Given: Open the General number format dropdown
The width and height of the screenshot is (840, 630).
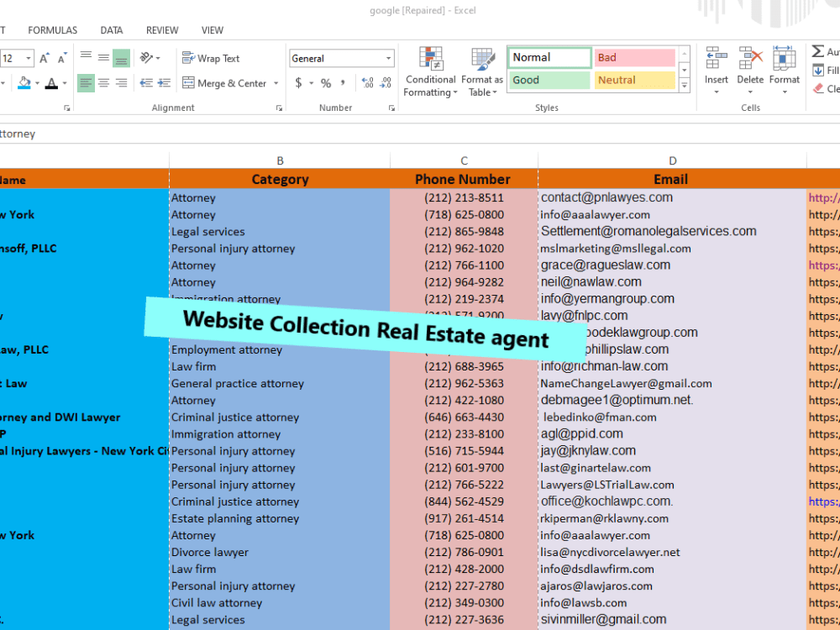Looking at the screenshot, I should [388, 59].
